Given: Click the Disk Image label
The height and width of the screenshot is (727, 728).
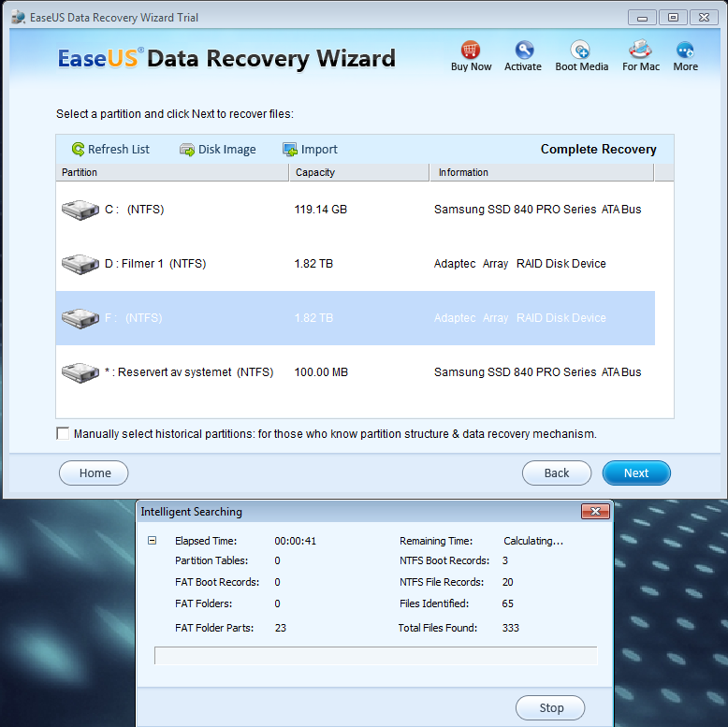Looking at the screenshot, I should tap(227, 150).
